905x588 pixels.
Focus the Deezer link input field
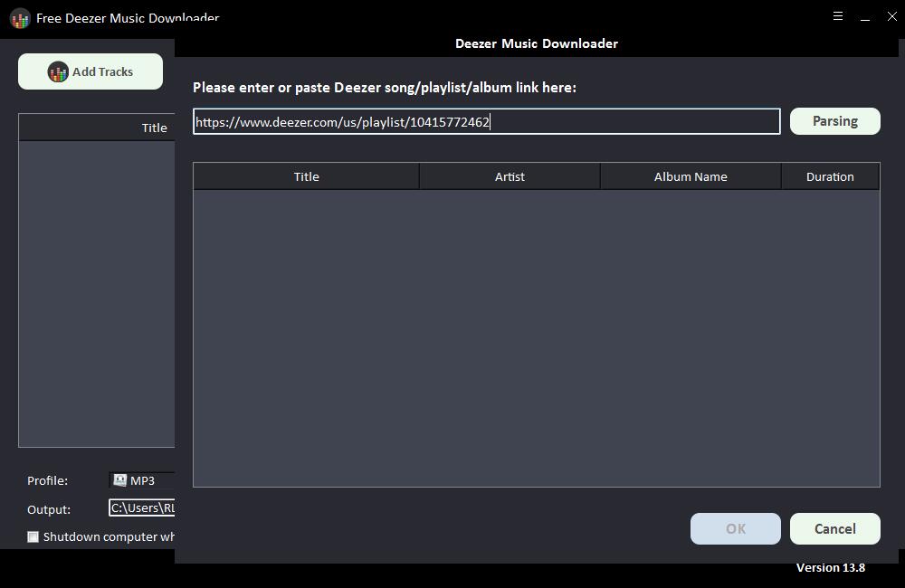tap(487, 122)
